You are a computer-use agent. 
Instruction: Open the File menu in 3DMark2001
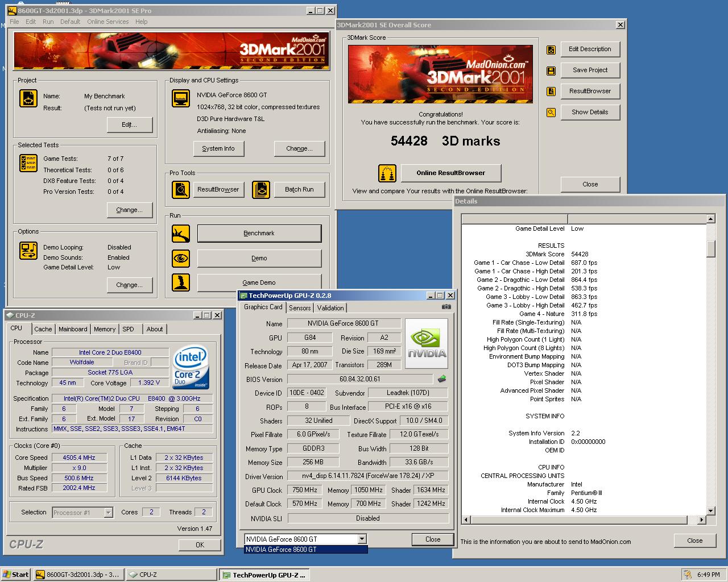click(14, 22)
